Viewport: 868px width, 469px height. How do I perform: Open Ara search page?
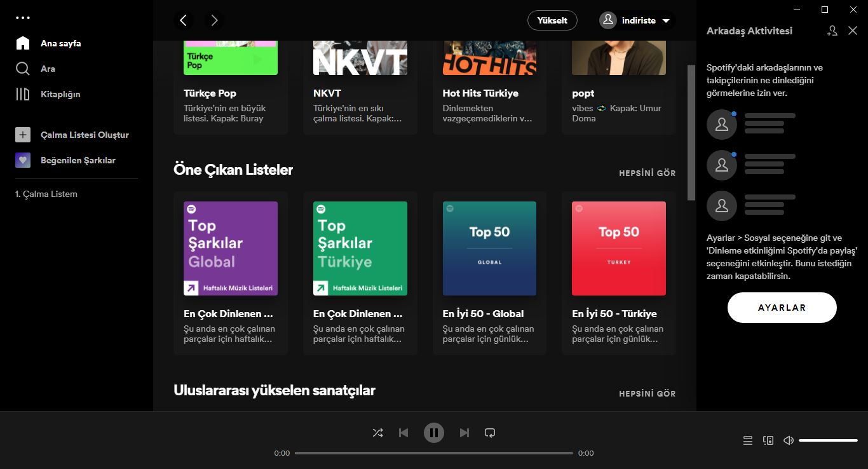tap(36, 69)
